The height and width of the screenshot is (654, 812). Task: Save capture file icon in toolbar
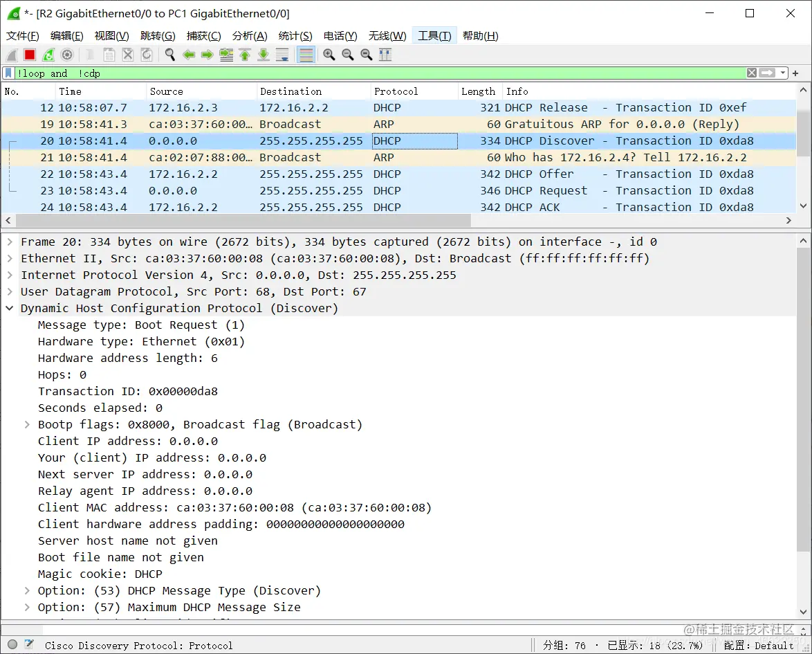(x=109, y=55)
